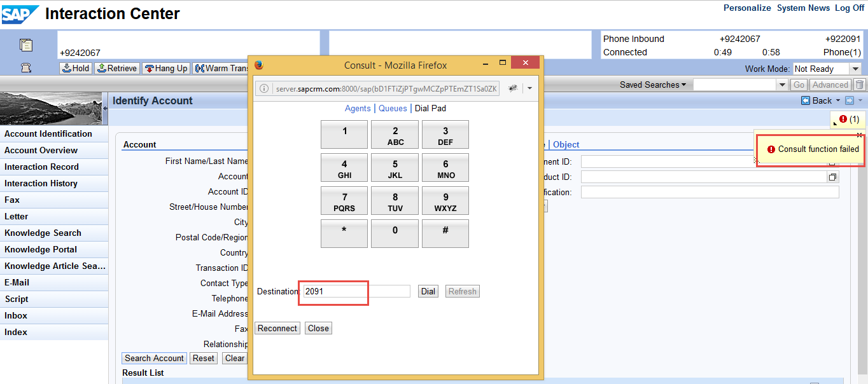The width and height of the screenshot is (868, 384).
Task: Hang Up the active call
Action: (165, 68)
